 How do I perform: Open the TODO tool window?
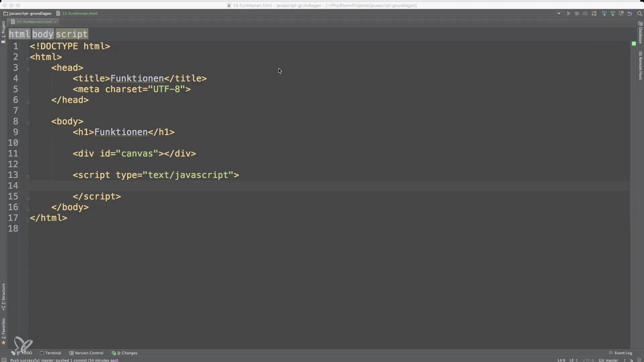pos(22,353)
